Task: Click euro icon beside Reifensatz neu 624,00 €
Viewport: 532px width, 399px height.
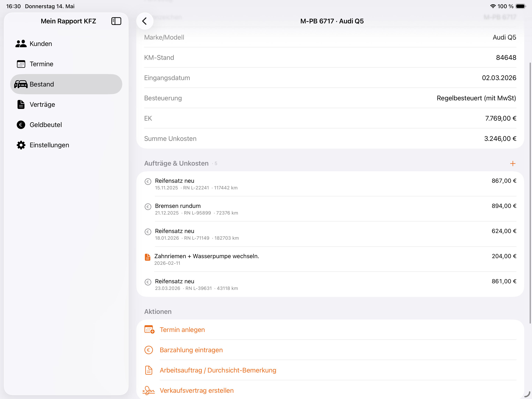Action: tap(148, 232)
